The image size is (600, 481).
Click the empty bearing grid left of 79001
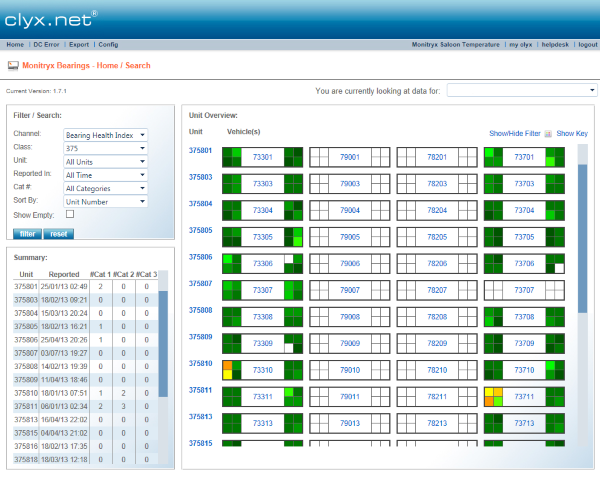click(320, 157)
